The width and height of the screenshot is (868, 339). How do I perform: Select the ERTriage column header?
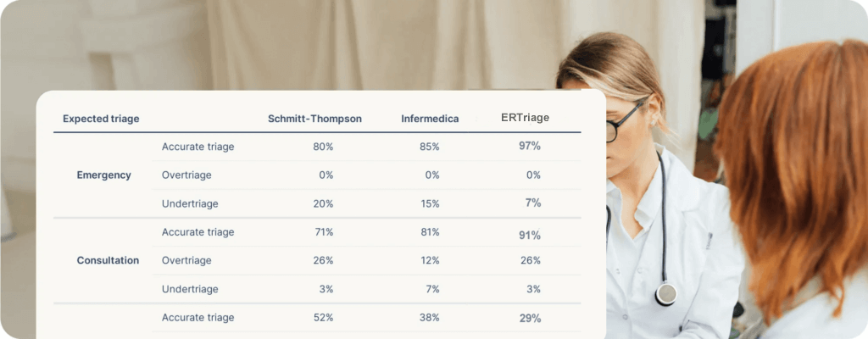point(525,118)
